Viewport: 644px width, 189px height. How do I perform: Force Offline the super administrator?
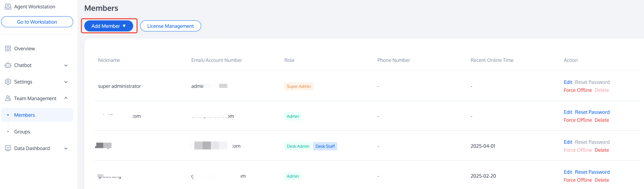577,90
